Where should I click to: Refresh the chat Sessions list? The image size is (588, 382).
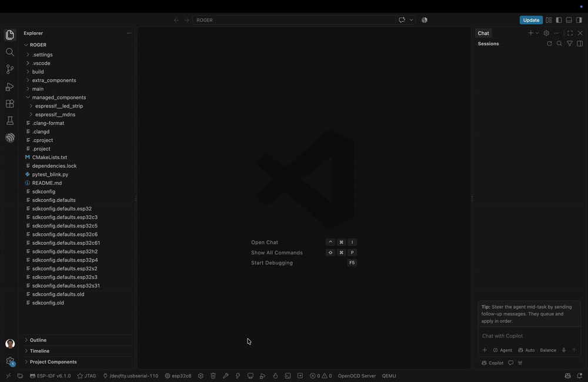[x=549, y=44]
